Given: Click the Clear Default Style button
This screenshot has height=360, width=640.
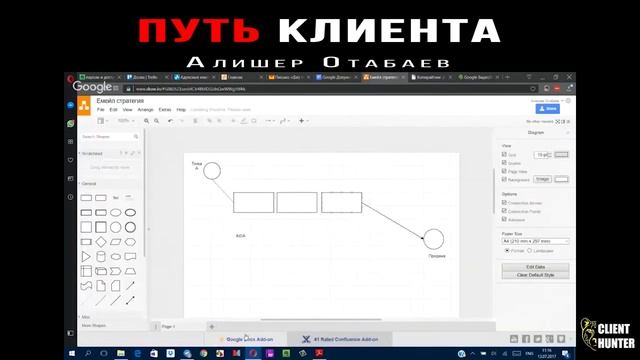Looking at the screenshot, I should coord(535,275).
